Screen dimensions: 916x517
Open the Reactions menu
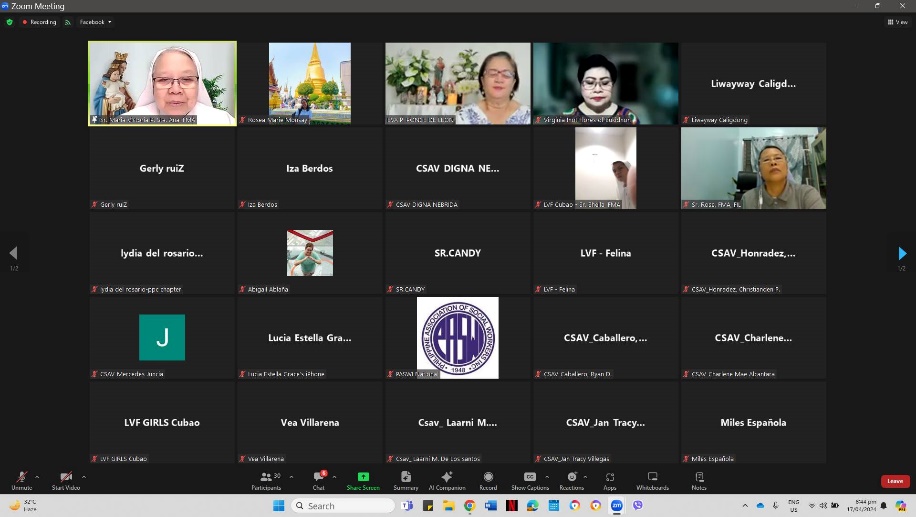(571, 480)
